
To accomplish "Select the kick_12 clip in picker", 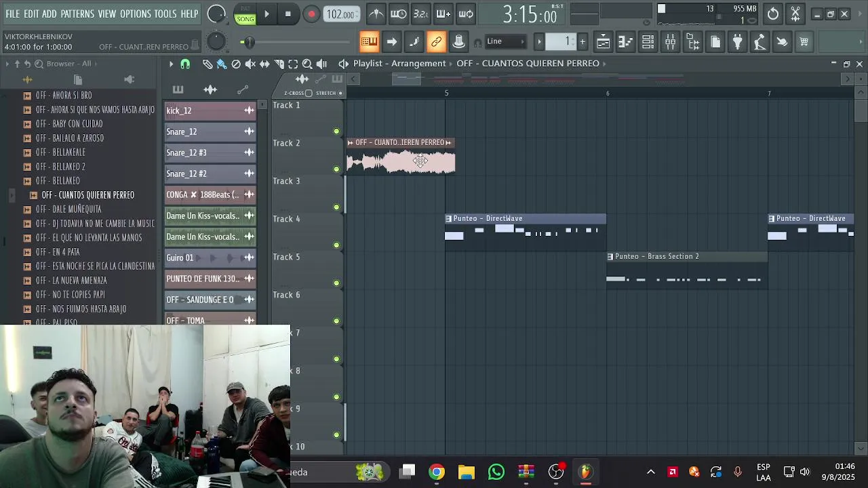I will [x=210, y=110].
